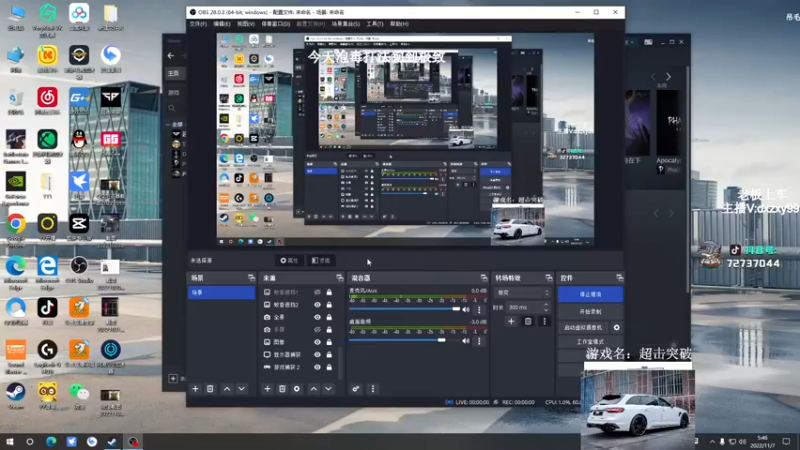Mute the 桌面音频 speaker icon

click(466, 341)
